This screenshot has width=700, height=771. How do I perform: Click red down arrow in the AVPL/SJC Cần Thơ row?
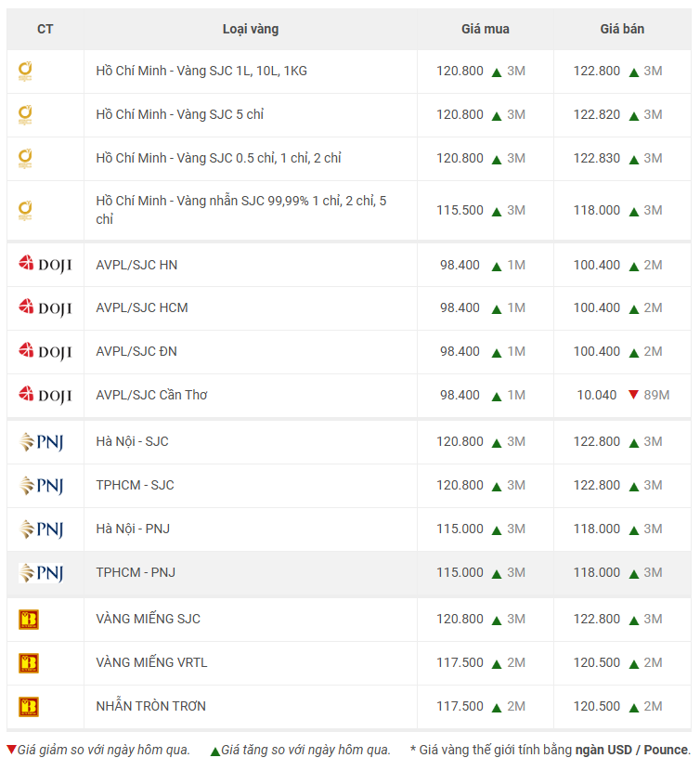pyautogui.click(x=634, y=395)
